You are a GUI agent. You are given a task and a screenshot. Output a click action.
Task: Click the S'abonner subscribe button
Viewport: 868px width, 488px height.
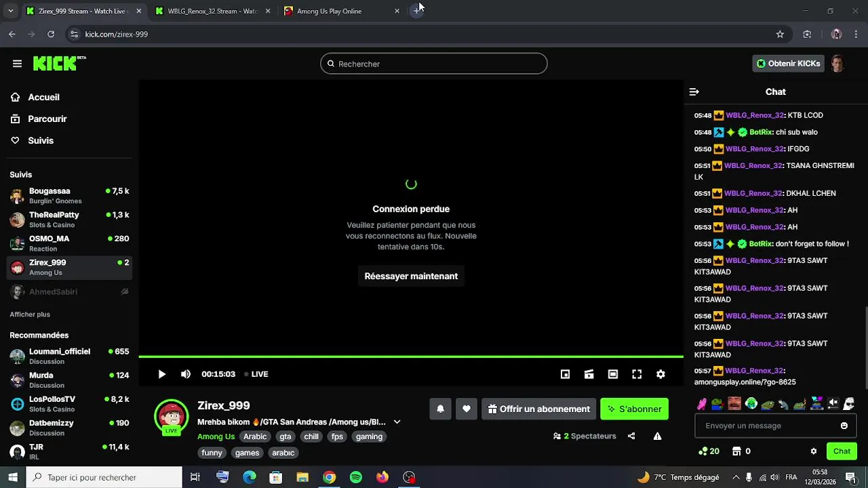point(634,409)
